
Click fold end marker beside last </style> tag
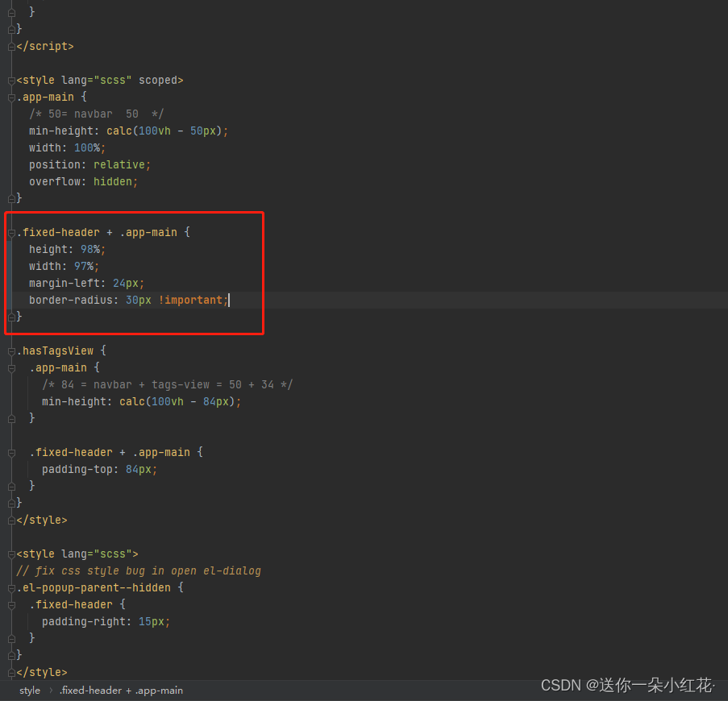[x=11, y=673]
